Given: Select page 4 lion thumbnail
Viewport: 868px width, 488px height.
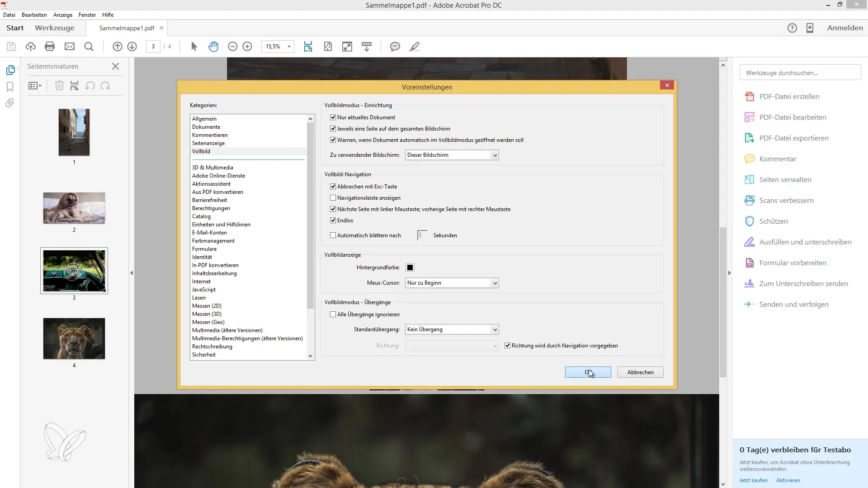Looking at the screenshot, I should pyautogui.click(x=74, y=338).
